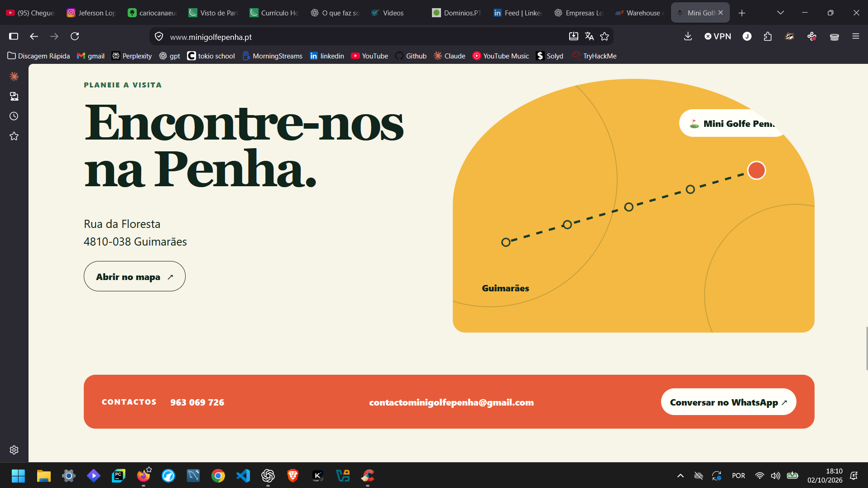Open sidebar settings gear icon
Screen dimensions: 868x488
[x=14, y=450]
